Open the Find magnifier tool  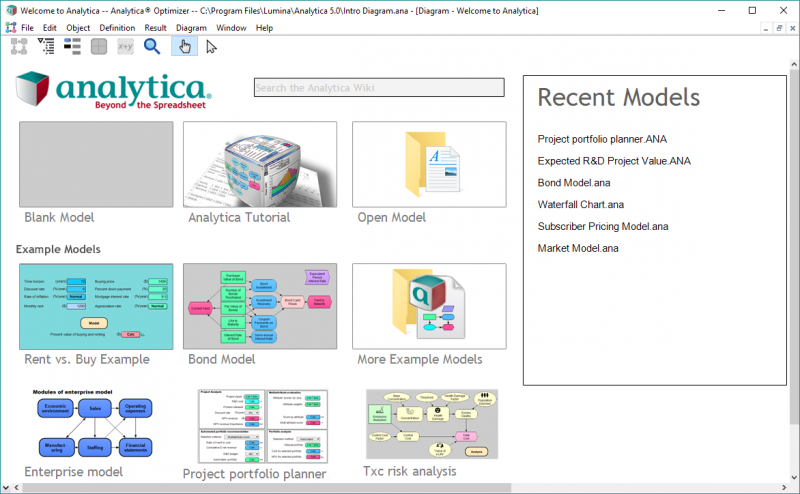pyautogui.click(x=152, y=46)
